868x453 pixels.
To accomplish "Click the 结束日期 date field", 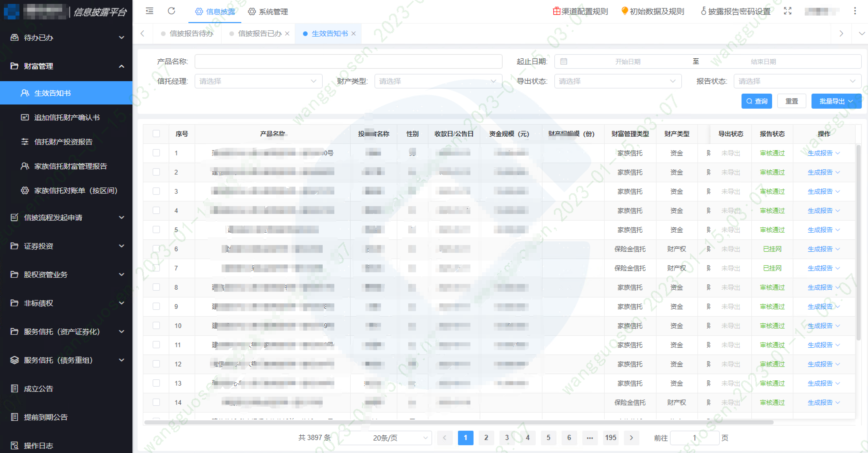I will point(763,62).
